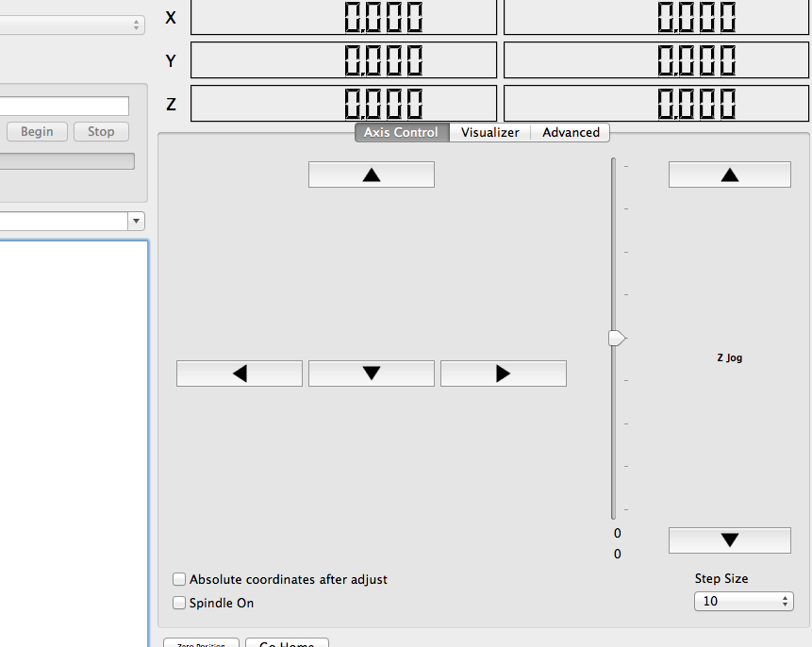Enable absolute coordinates after adjust

point(178,578)
